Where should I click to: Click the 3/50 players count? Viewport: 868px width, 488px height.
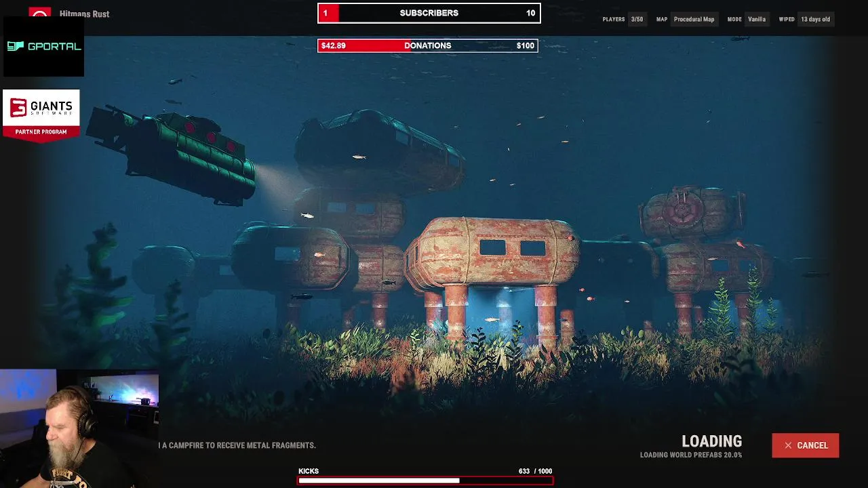point(637,19)
